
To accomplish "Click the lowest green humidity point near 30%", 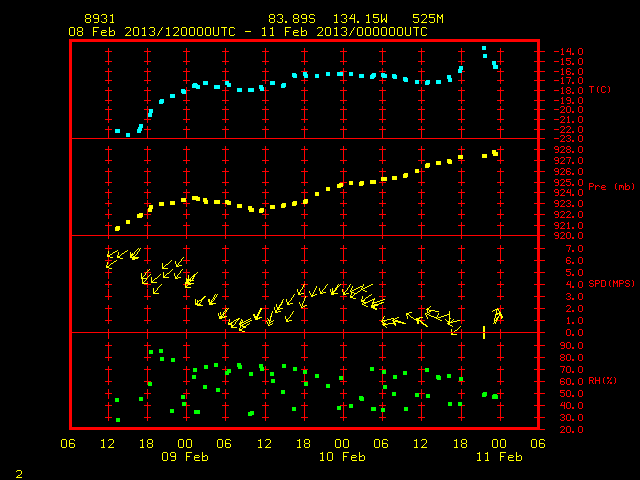I will point(118,420).
